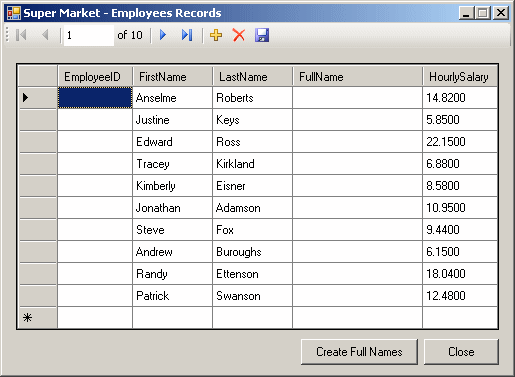Click the cell containing Andrew
Image resolution: width=515 pixels, height=377 pixels.
173,252
